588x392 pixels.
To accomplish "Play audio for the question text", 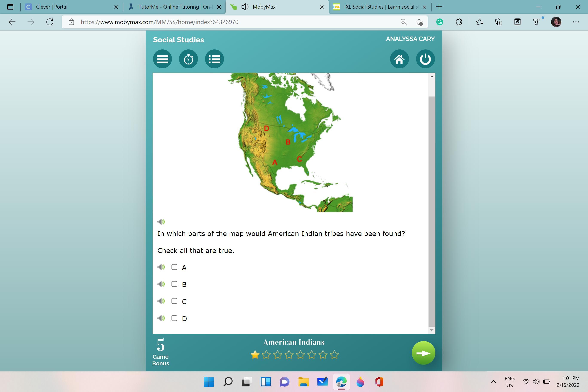I will pyautogui.click(x=161, y=222).
